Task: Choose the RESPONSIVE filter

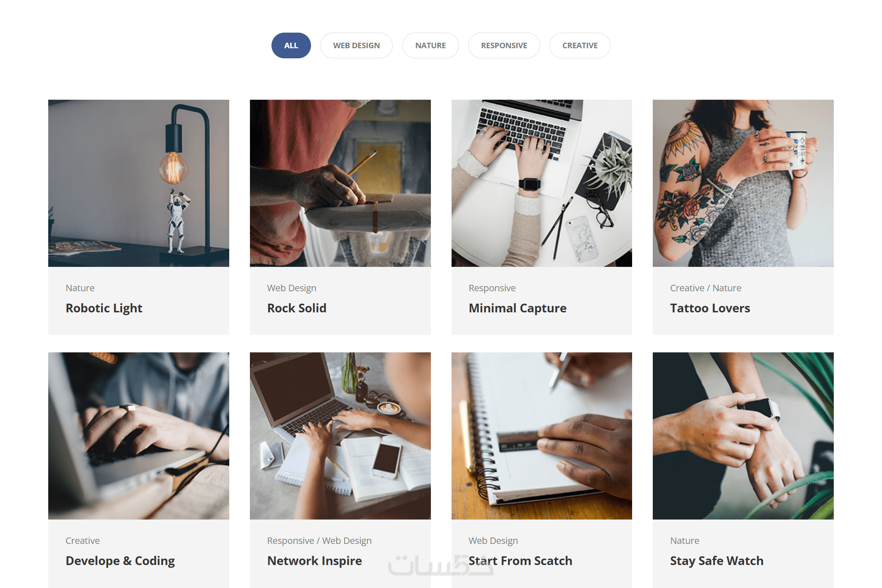Action: 504,45
